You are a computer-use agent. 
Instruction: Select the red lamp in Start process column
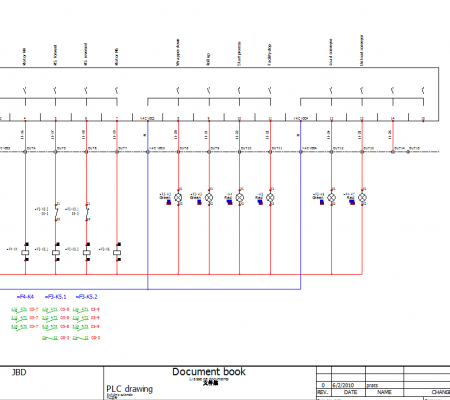240,197
